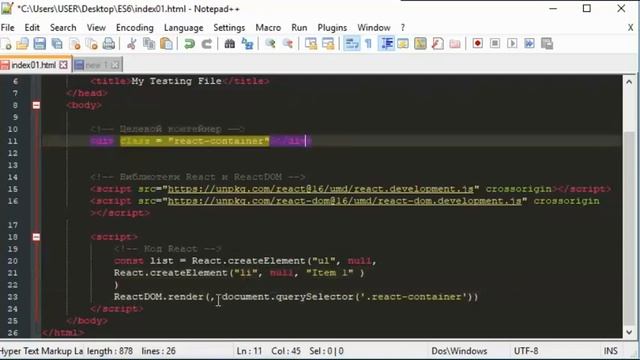Open the ? help menu

[x=403, y=27]
